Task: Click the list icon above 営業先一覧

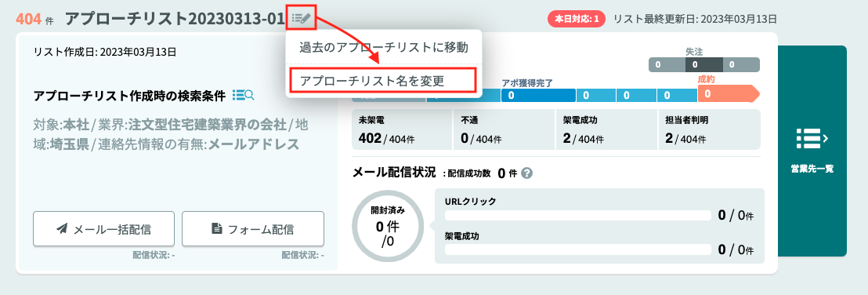Action: coord(812,139)
